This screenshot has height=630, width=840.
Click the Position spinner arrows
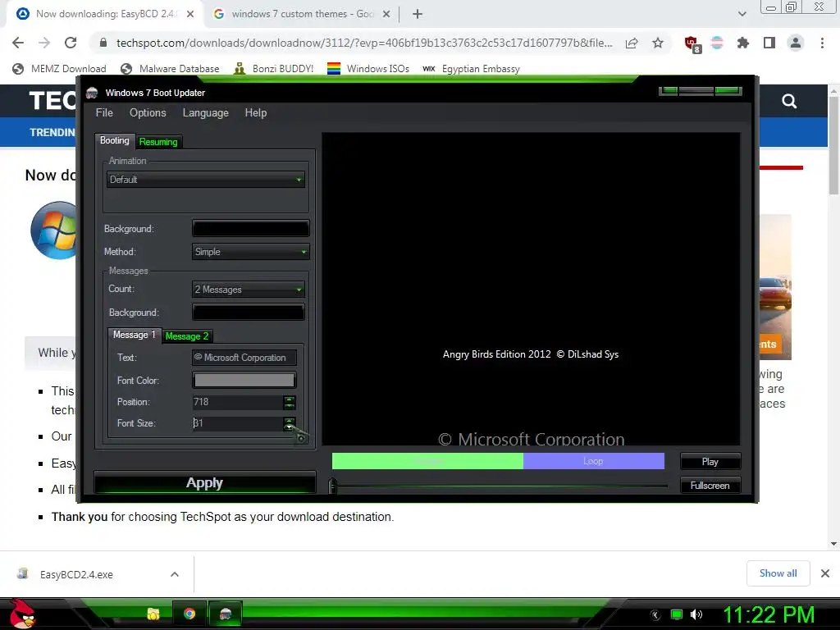click(290, 402)
